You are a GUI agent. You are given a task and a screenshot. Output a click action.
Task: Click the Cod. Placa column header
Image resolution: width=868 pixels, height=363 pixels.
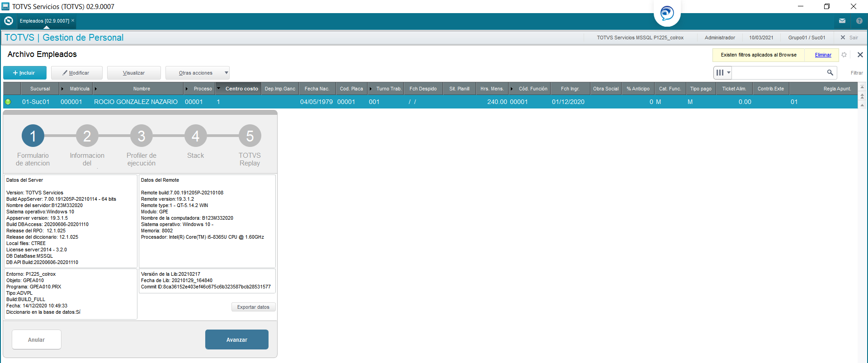pyautogui.click(x=351, y=89)
